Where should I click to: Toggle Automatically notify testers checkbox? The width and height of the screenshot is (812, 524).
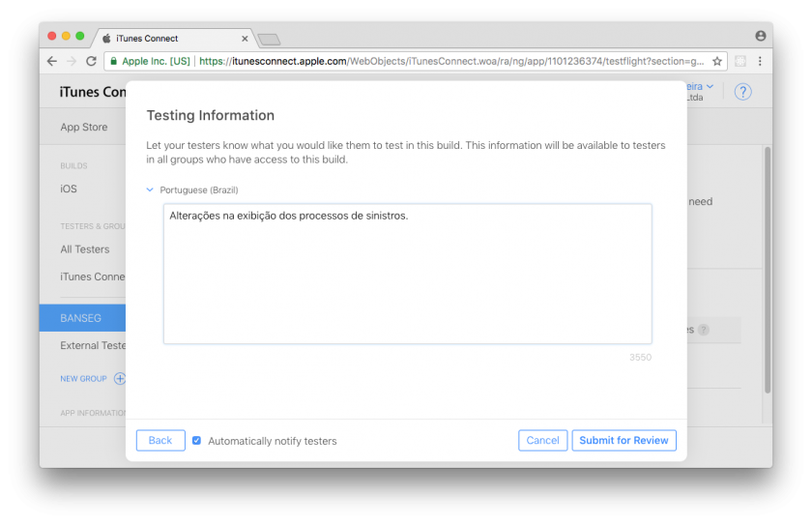(x=197, y=441)
